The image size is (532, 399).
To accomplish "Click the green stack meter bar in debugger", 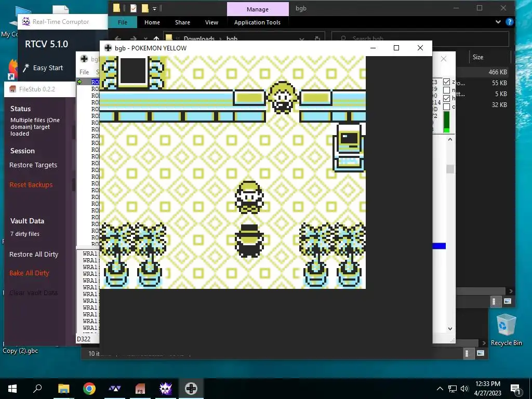I will point(446,122).
